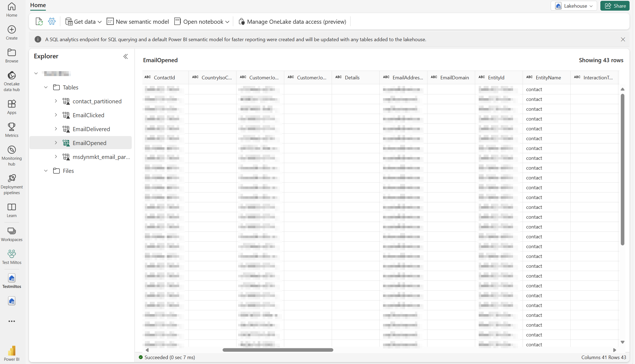Open Browse in the sidebar
Viewport: 635px width, 364px height.
click(12, 56)
